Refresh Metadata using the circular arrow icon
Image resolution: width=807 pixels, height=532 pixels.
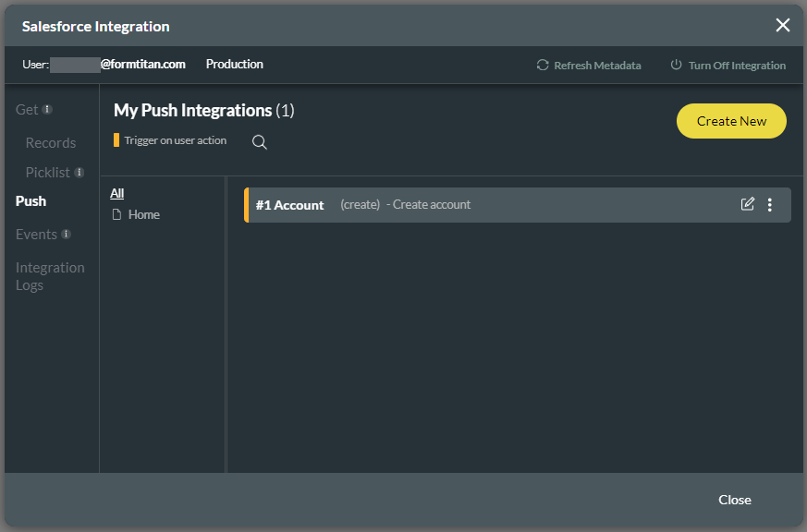coord(543,65)
